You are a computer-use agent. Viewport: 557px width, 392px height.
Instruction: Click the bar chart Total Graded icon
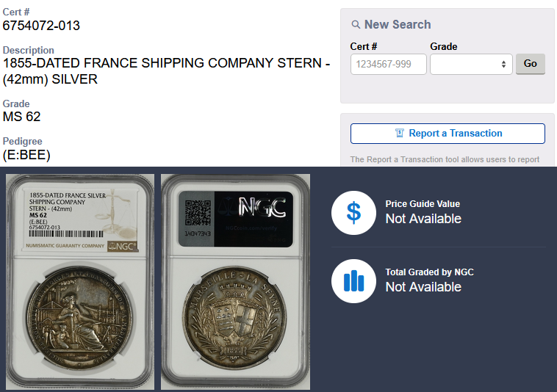(x=353, y=280)
